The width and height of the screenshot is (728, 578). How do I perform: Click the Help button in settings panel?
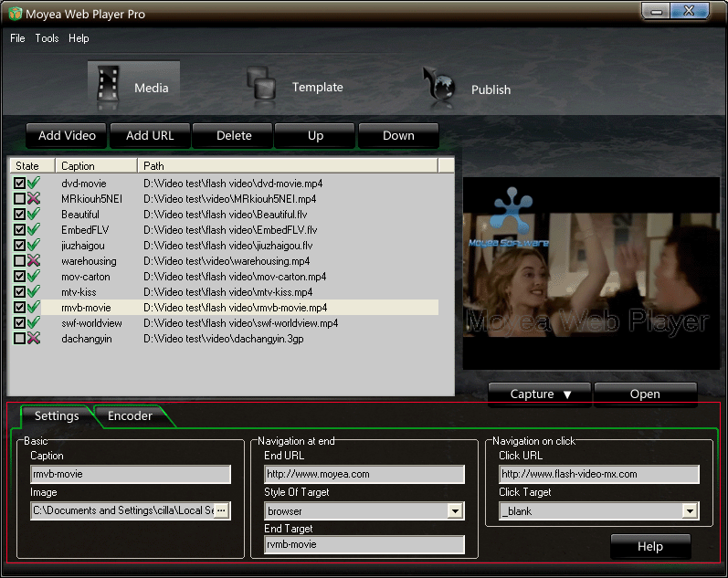click(x=650, y=546)
